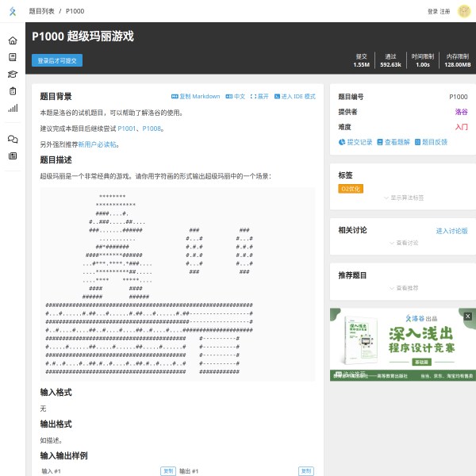Click the 输出格式 heading
Viewport: 476px width, 476px height.
pyautogui.click(x=56, y=424)
